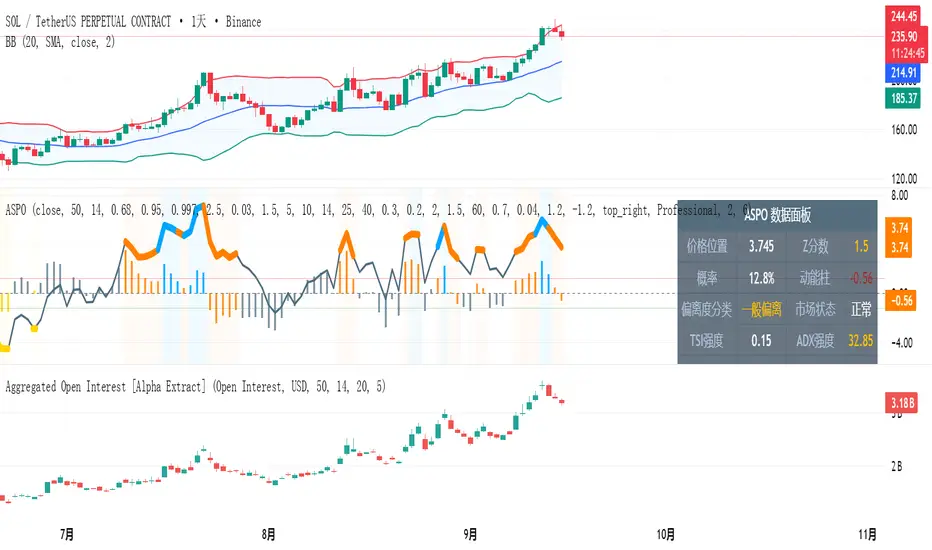
Task: Click the 0.15 TSI strength value
Action: tap(761, 341)
